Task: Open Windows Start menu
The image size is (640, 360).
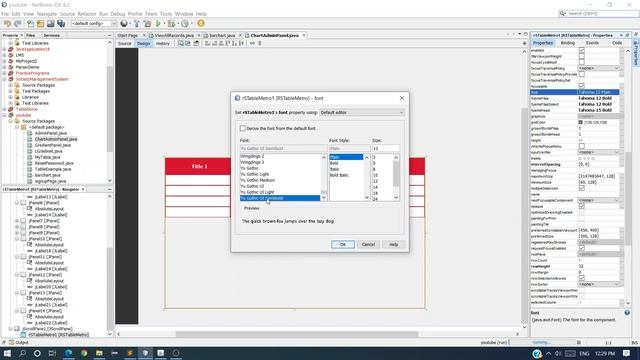Action: (7, 353)
